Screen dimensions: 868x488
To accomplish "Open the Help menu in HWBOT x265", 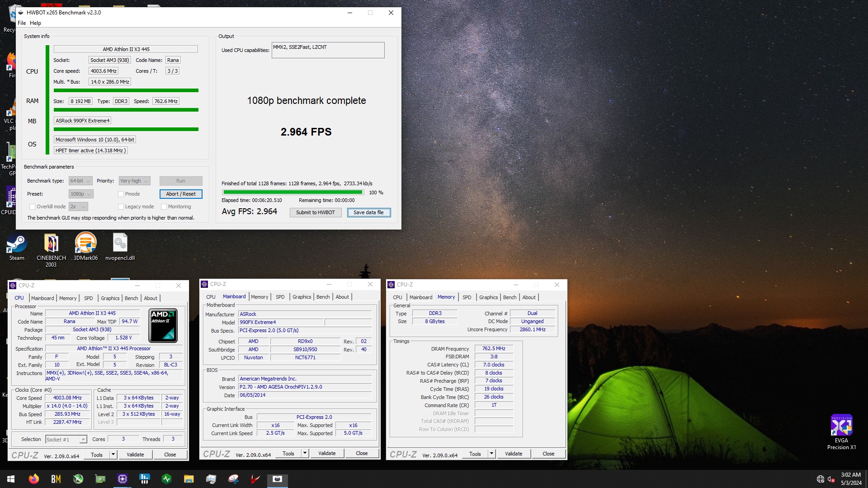I will tap(35, 23).
